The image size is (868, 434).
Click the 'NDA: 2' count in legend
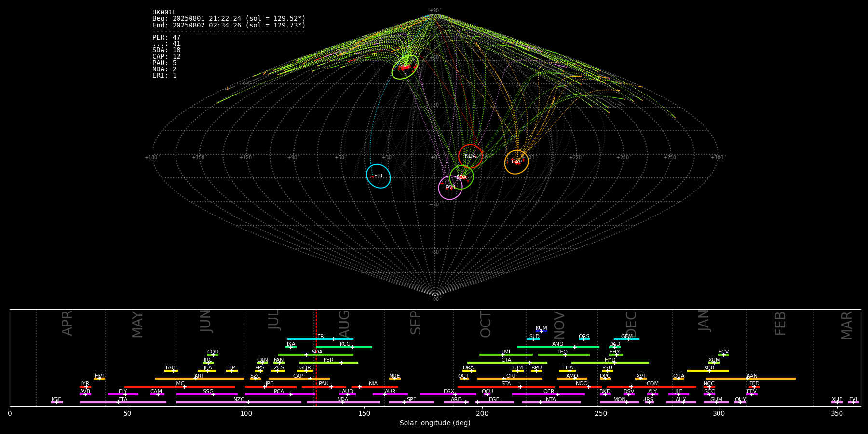164,69
